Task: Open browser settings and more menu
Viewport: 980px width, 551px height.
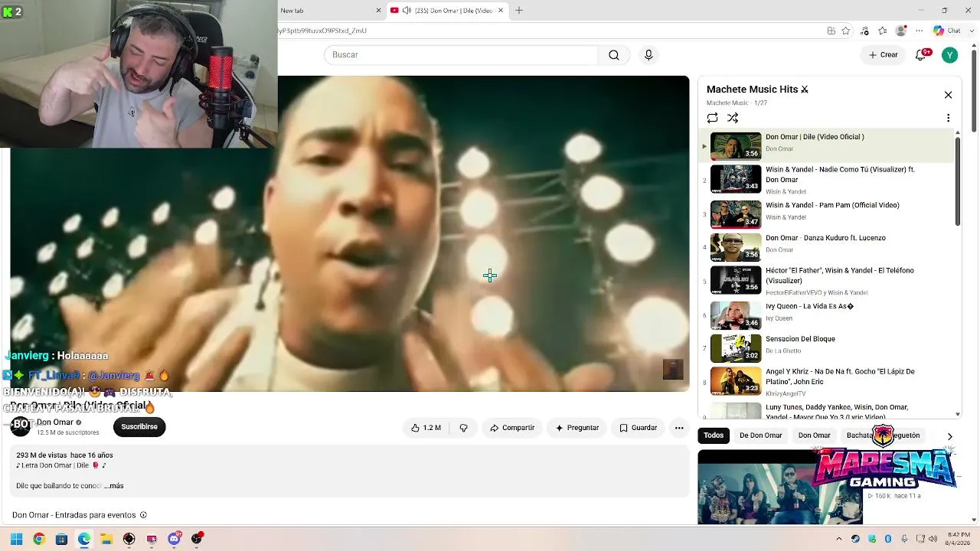Action: pos(920,31)
